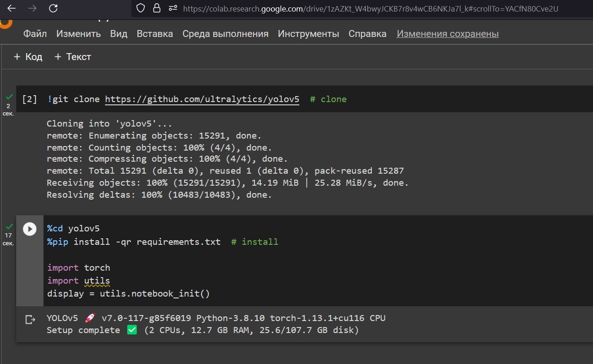This screenshot has width=593, height=364.
Task: Clear cell output using the output arrow icon
Action: [x=30, y=319]
